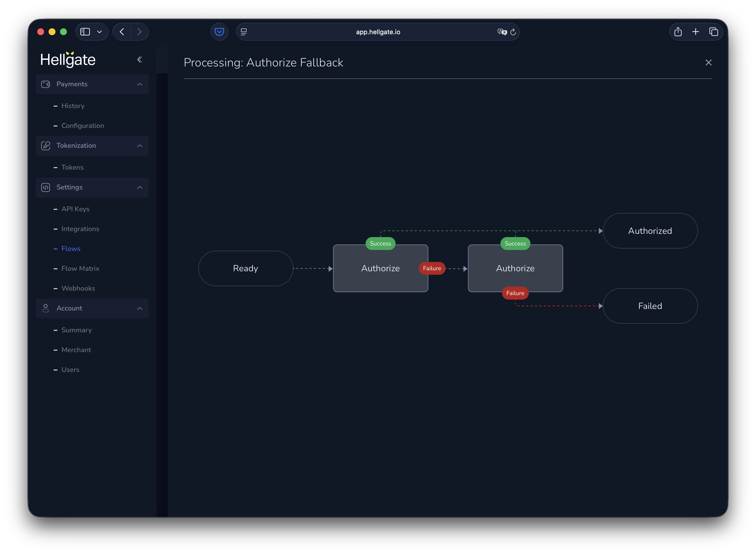The width and height of the screenshot is (756, 554).
Task: Open Safari reader/page settings icon in address bar
Action: click(244, 31)
